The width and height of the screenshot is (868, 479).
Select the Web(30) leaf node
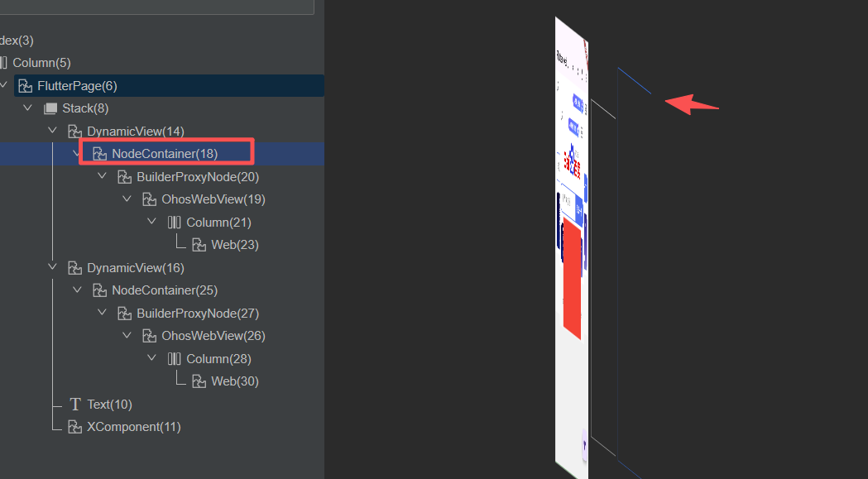234,381
